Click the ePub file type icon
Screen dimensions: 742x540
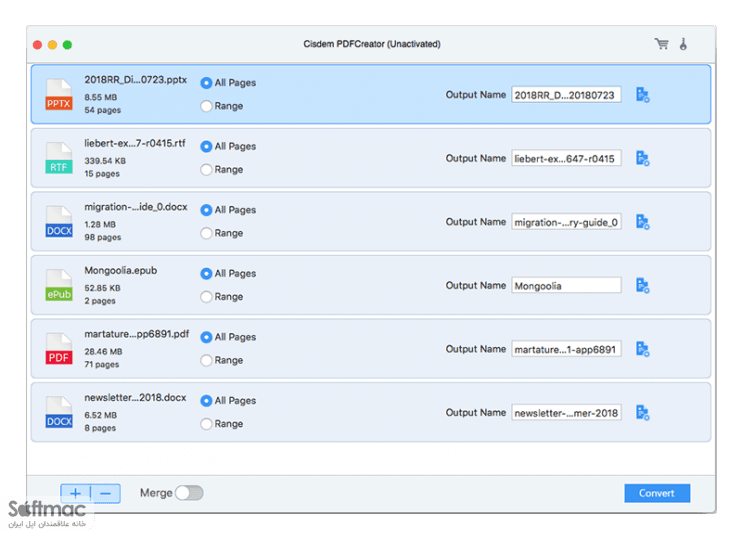[x=59, y=285]
